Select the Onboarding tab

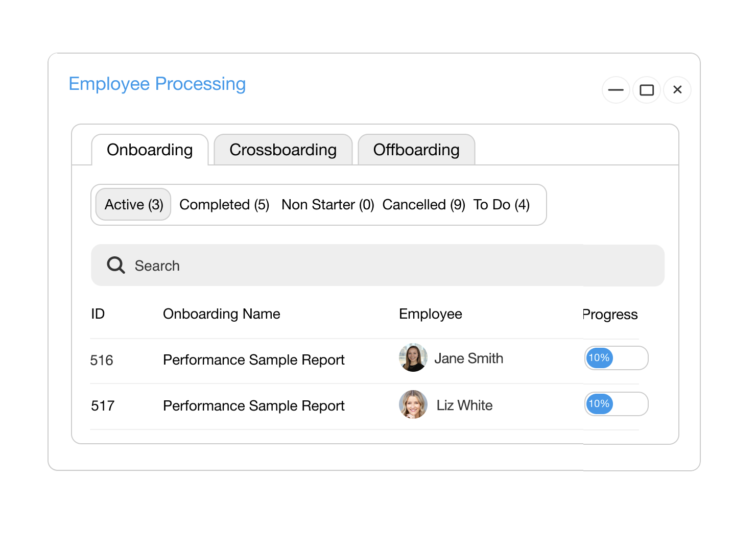(x=150, y=150)
